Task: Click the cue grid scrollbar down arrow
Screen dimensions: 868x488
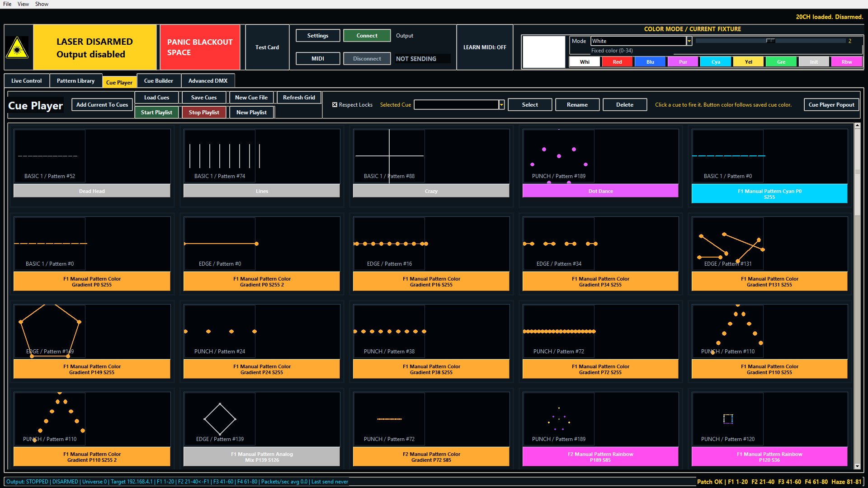Action: [x=857, y=466]
